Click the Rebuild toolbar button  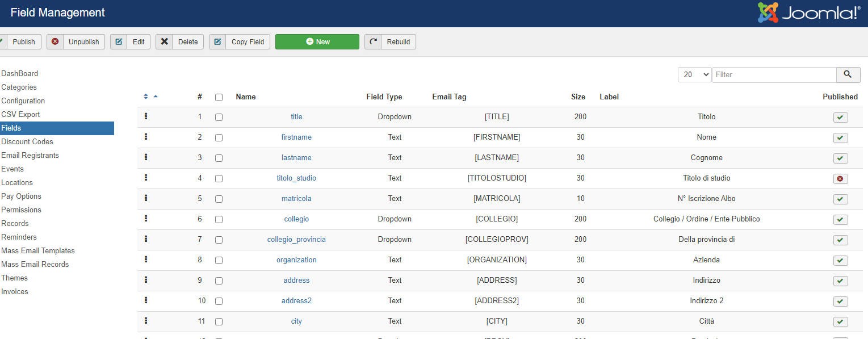click(390, 41)
